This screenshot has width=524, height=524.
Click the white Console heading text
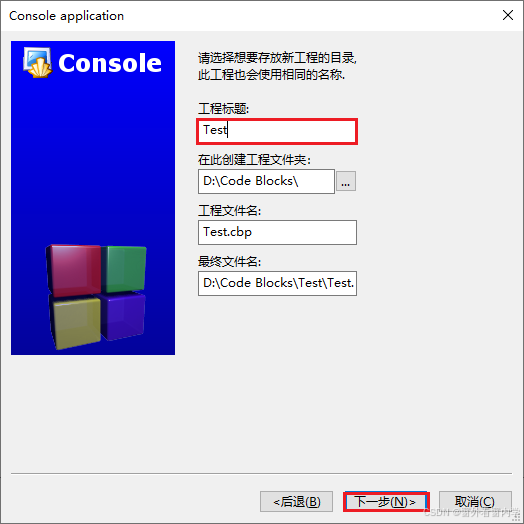pos(110,63)
